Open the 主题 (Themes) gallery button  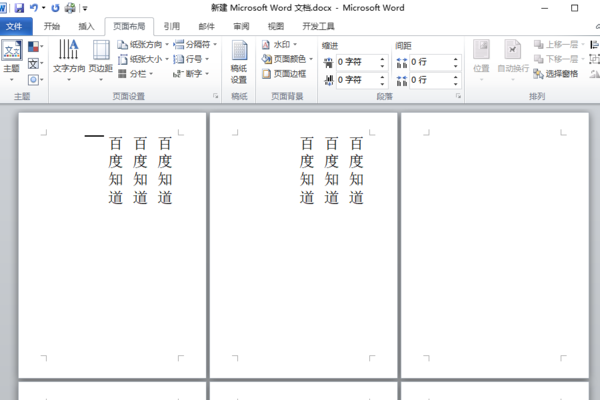(11, 61)
